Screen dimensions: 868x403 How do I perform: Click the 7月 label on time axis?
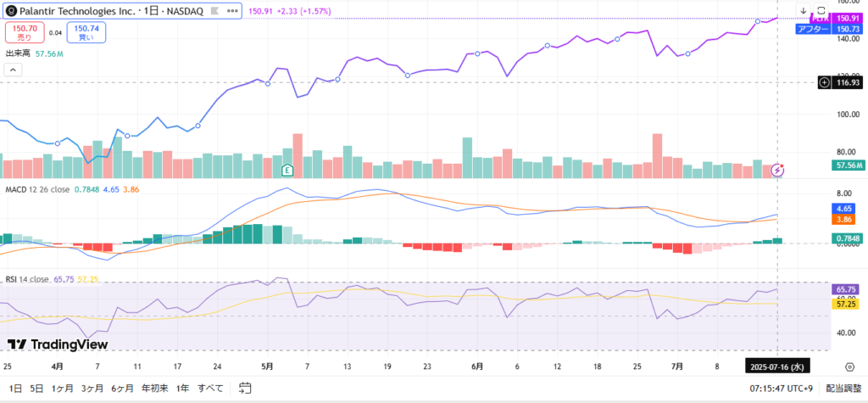(677, 366)
